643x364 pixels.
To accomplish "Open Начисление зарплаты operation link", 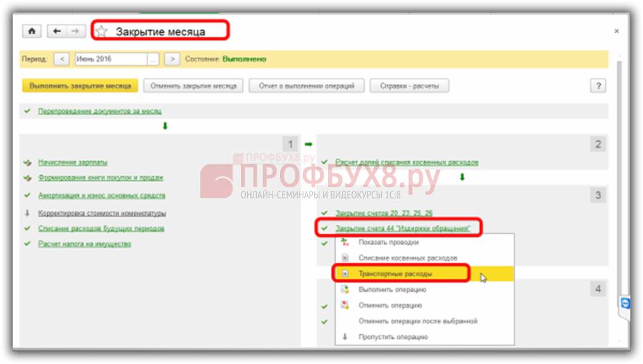I will pyautogui.click(x=73, y=162).
